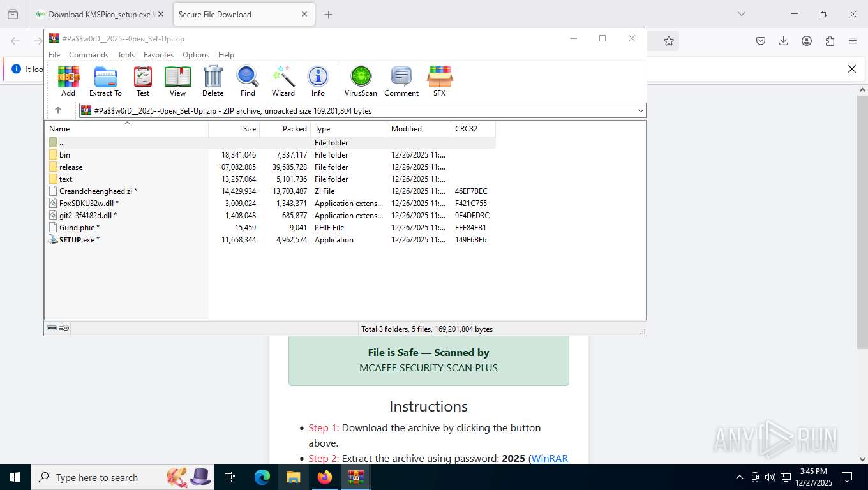Viewport: 868px width, 490px height.
Task: Open Firefox hamburger application menu
Action: pyautogui.click(x=853, y=41)
